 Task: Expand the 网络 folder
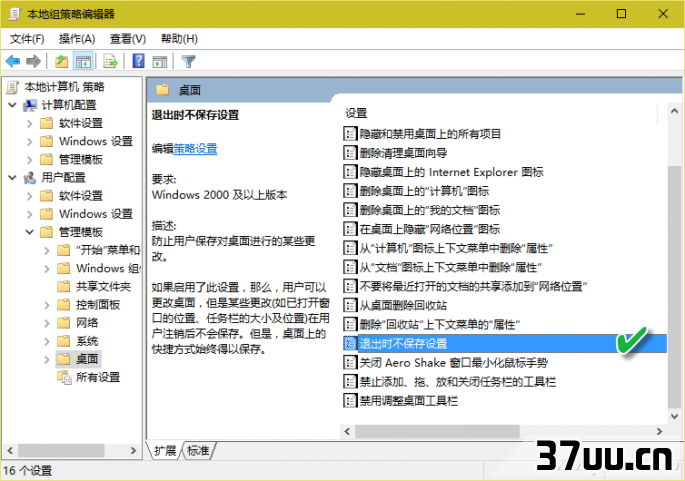point(47,323)
